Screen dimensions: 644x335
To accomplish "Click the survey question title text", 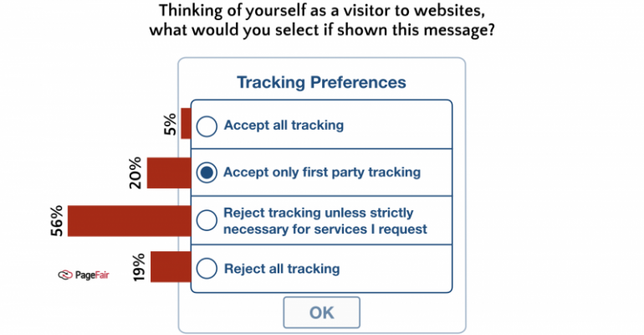I will point(322,20).
